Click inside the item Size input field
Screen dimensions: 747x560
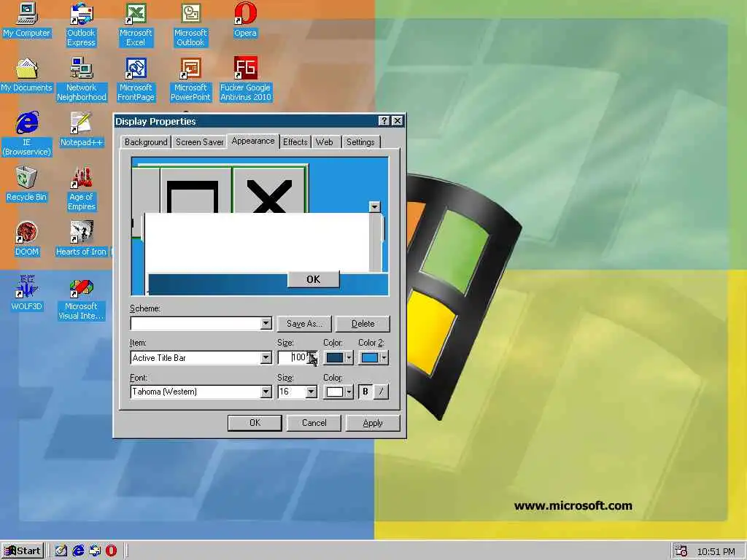[292, 357]
